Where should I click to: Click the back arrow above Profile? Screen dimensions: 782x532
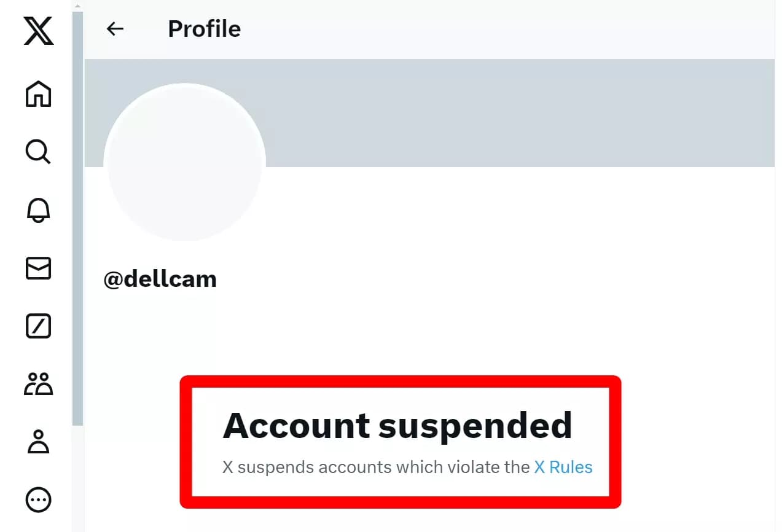click(x=115, y=28)
